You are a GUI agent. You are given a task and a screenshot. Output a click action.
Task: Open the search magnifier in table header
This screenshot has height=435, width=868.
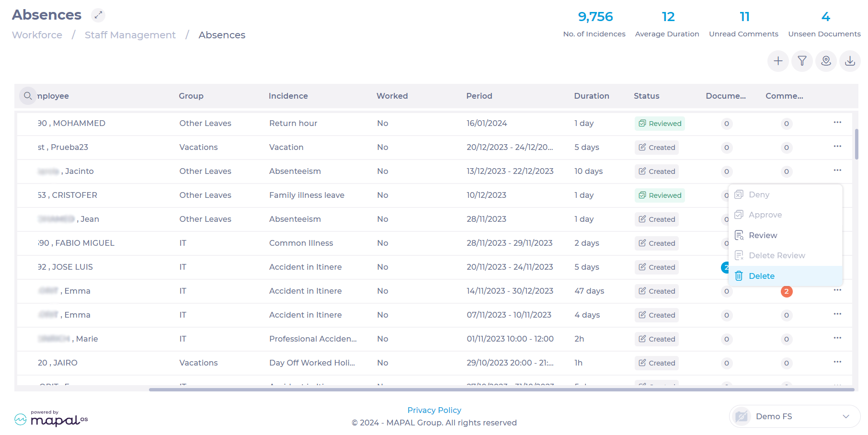pos(28,96)
